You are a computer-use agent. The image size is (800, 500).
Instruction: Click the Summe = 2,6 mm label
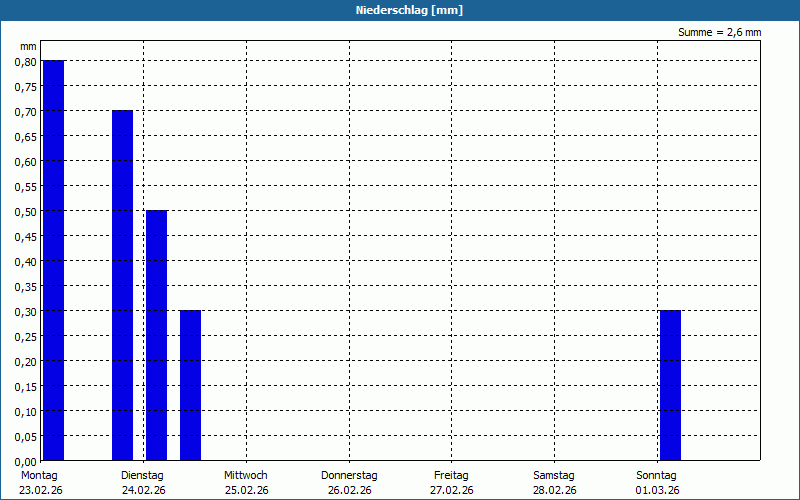[719, 32]
